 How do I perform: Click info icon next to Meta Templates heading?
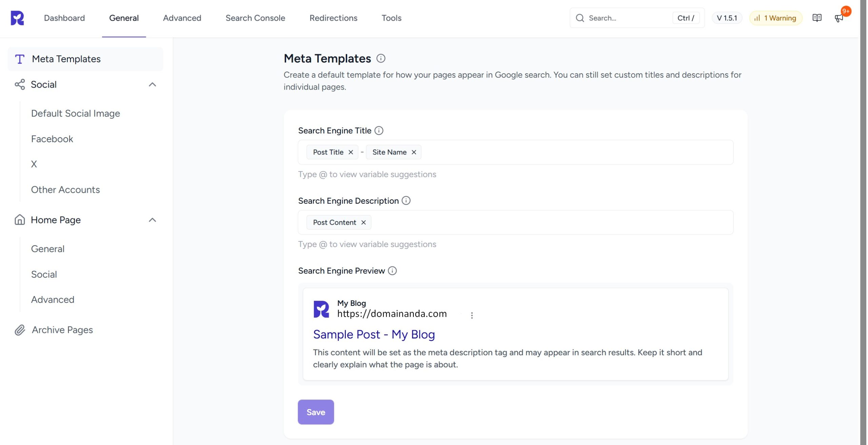tap(381, 58)
